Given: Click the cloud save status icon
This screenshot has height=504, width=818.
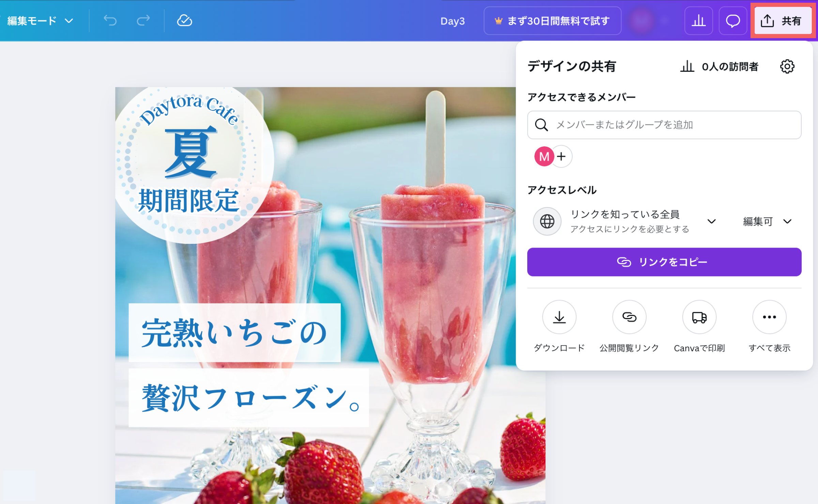Looking at the screenshot, I should 184,21.
